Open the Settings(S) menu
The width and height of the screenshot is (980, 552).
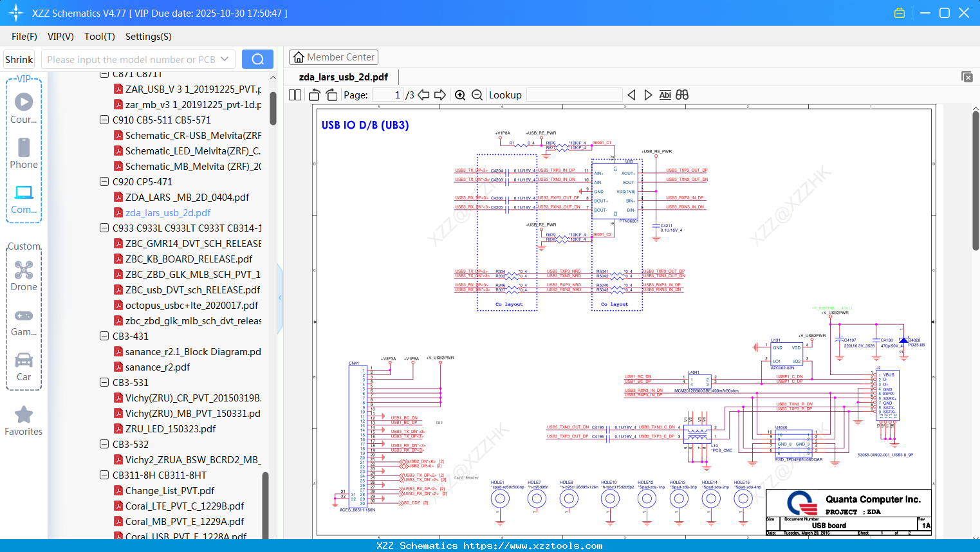pyautogui.click(x=148, y=37)
